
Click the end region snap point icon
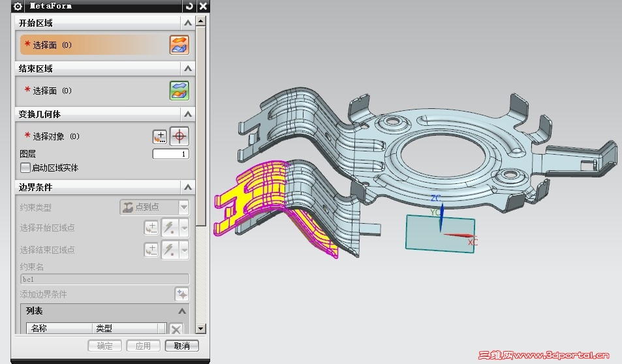click(170, 250)
